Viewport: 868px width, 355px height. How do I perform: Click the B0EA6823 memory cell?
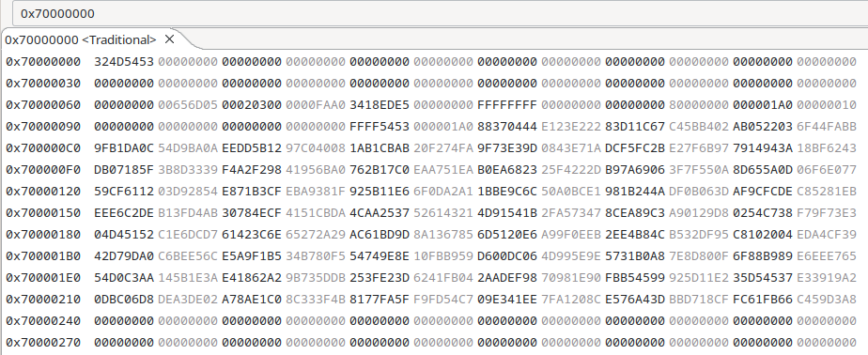(x=507, y=169)
